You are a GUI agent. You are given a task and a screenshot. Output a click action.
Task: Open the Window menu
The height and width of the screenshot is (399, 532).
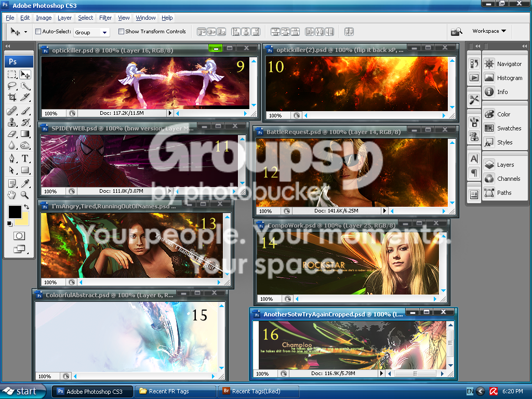click(x=145, y=18)
